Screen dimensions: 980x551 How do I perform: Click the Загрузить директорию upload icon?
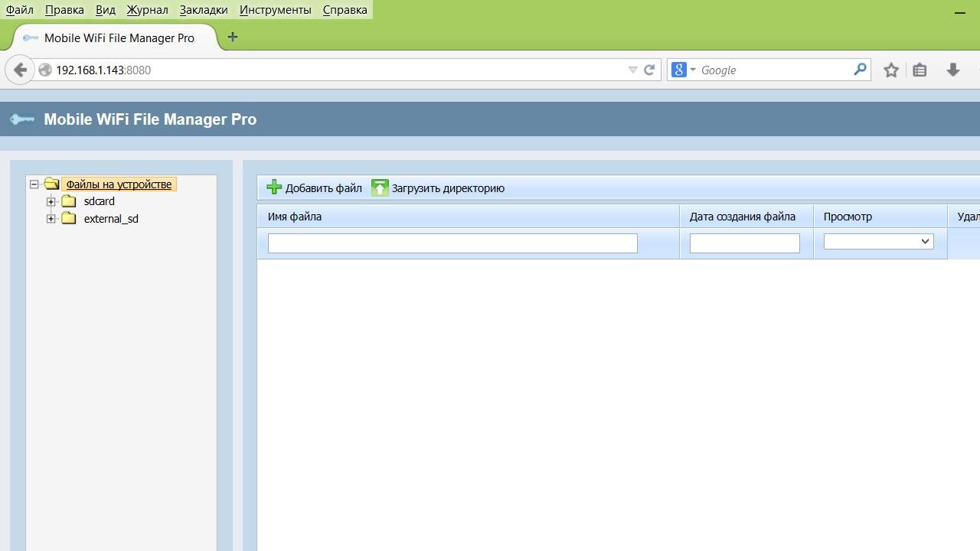pyautogui.click(x=380, y=187)
